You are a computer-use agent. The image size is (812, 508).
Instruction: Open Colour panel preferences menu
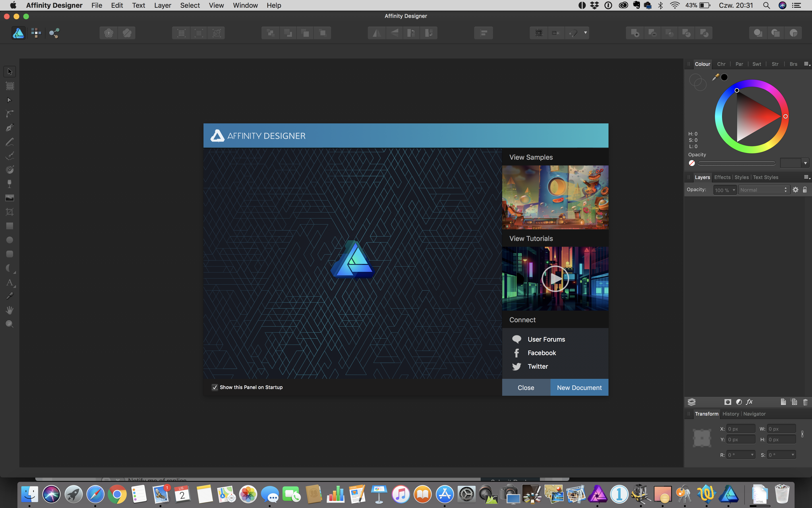pyautogui.click(x=807, y=64)
